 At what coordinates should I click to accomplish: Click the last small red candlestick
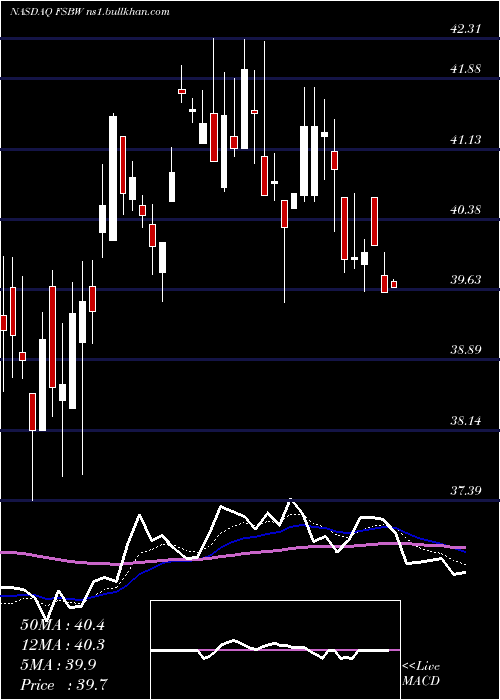tap(394, 284)
